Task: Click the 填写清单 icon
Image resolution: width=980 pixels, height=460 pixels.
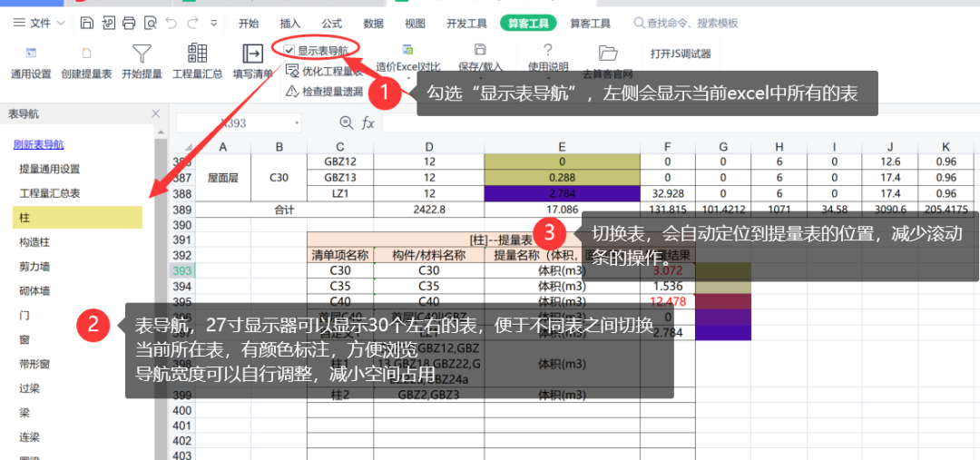Action: (x=252, y=54)
